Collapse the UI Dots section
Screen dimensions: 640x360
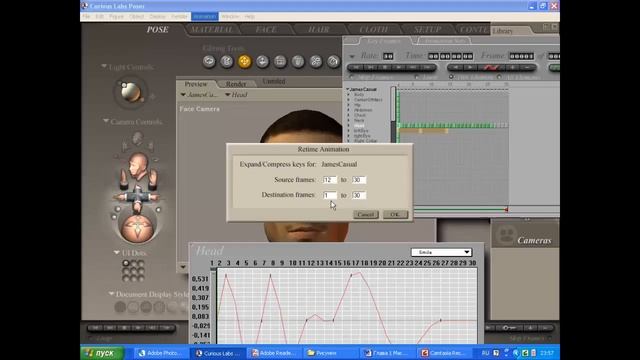(117, 253)
